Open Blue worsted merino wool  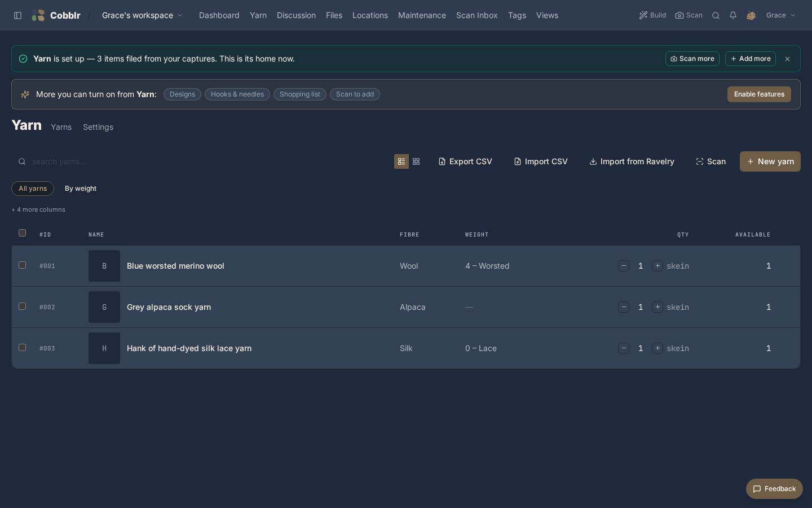(x=175, y=266)
